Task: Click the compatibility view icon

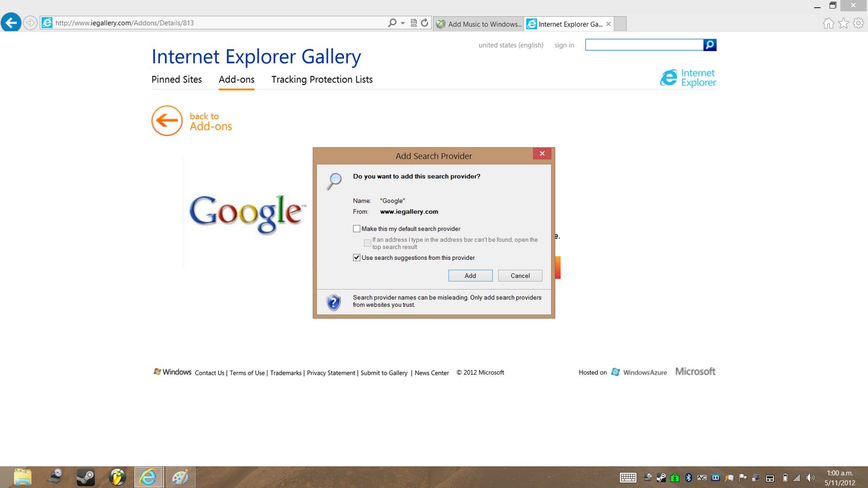Action: [413, 23]
